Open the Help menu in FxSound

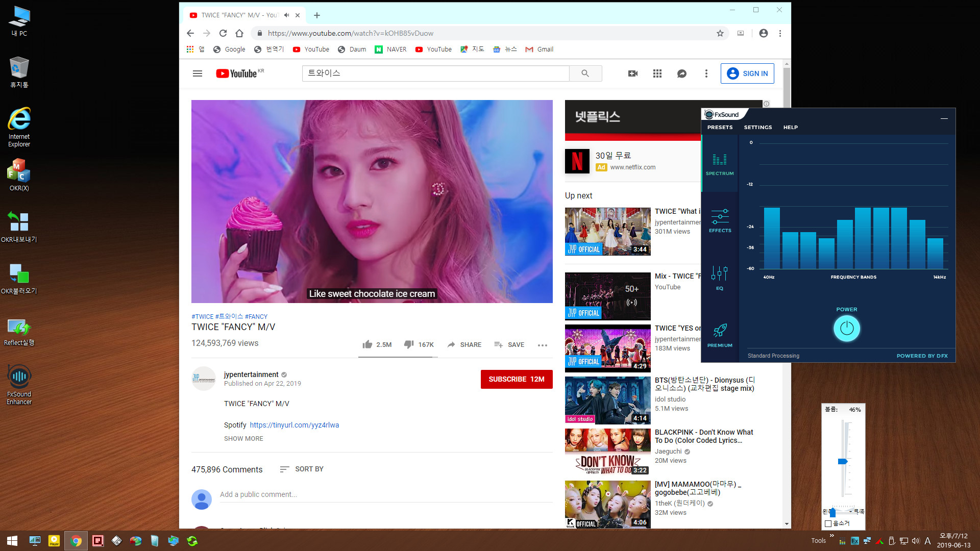790,128
